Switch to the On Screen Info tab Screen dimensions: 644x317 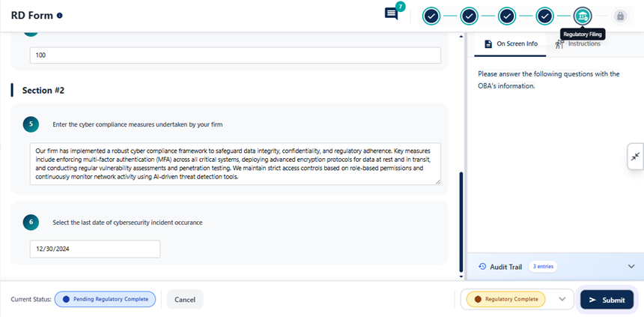[x=511, y=44]
